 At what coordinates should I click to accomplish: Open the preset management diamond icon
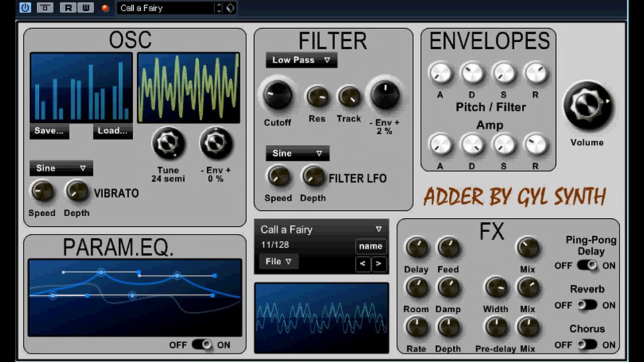coord(230,8)
